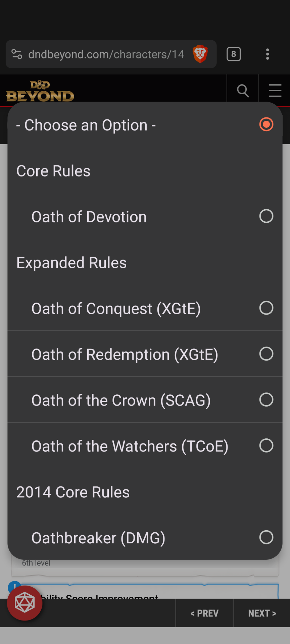
Task: Open the browser three-dot menu
Action: (x=268, y=54)
